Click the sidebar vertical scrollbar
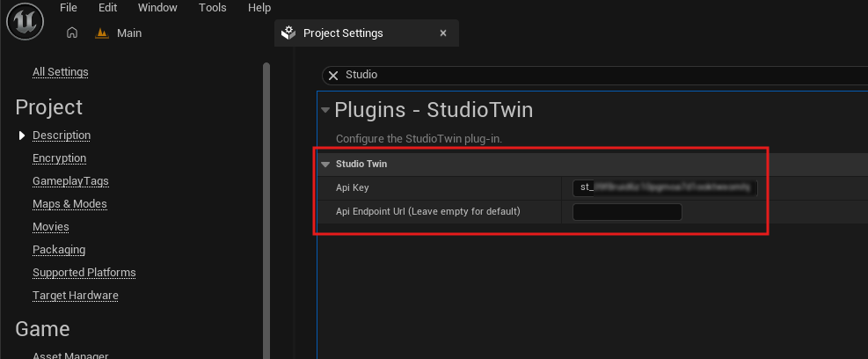This screenshot has height=359, width=868. 266,210
